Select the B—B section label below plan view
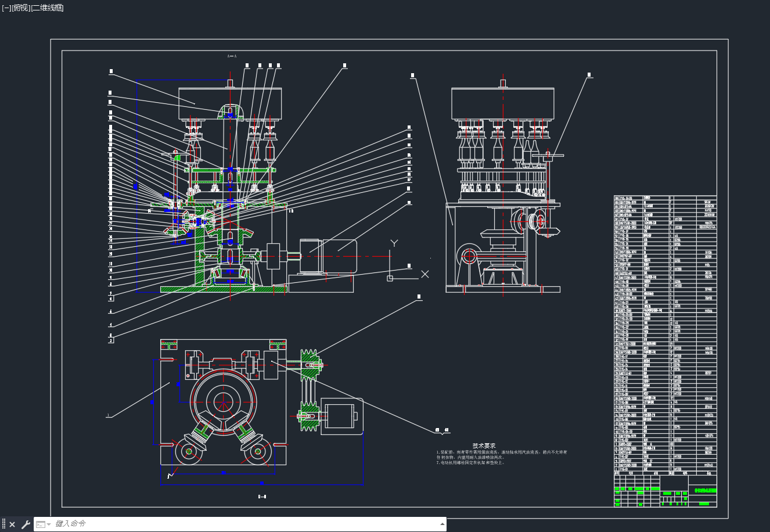Viewport: 770px width, 532px height. [x=262, y=497]
